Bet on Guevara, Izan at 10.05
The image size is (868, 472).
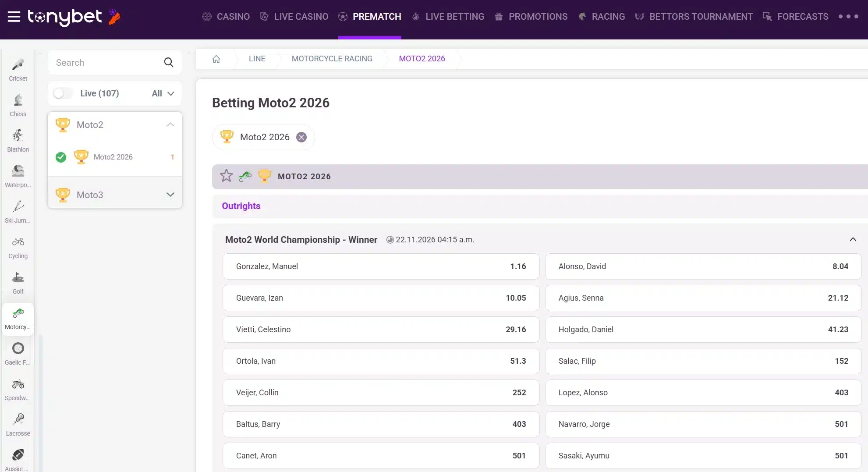pyautogui.click(x=381, y=298)
